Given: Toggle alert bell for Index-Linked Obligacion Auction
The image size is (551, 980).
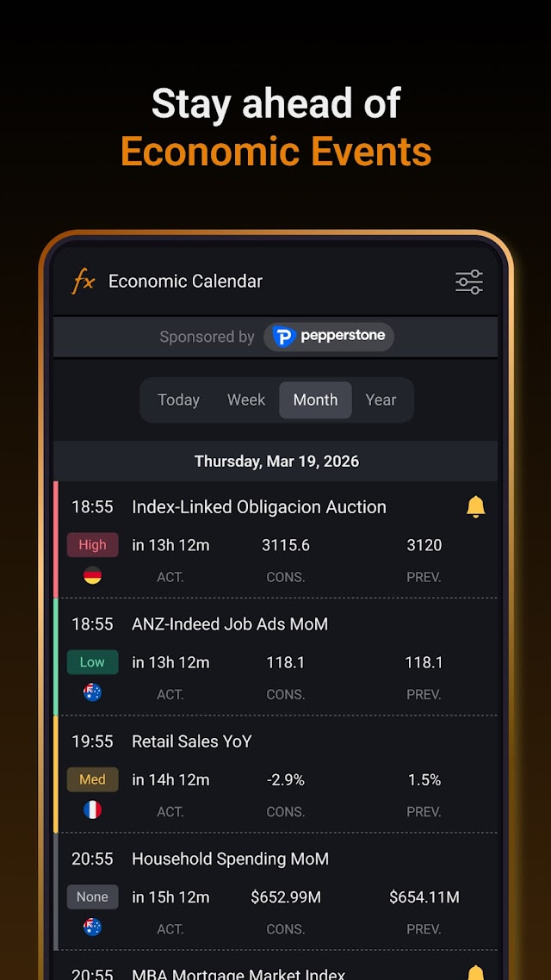Looking at the screenshot, I should [x=475, y=507].
